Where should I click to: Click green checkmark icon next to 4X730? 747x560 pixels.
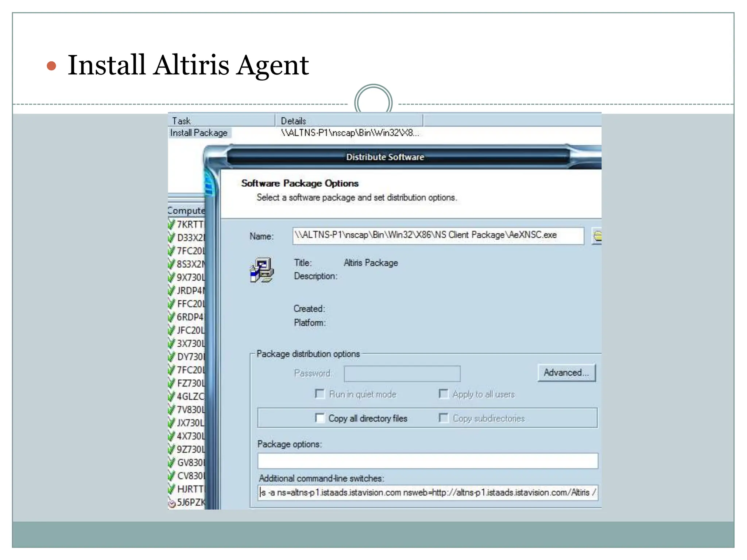pyautogui.click(x=171, y=435)
